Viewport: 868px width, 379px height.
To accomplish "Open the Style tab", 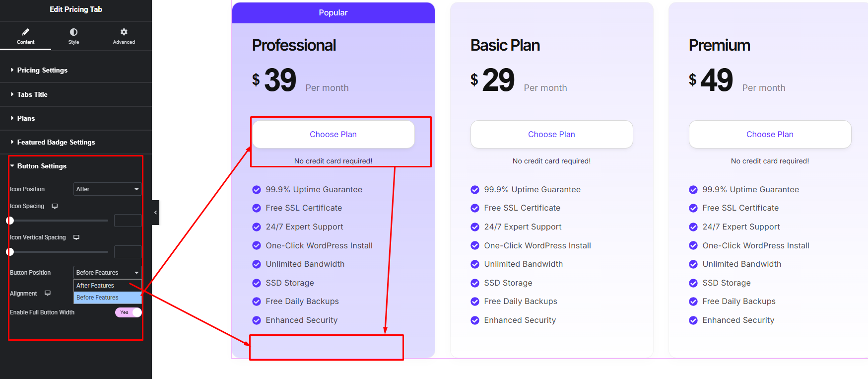I will pos(73,36).
